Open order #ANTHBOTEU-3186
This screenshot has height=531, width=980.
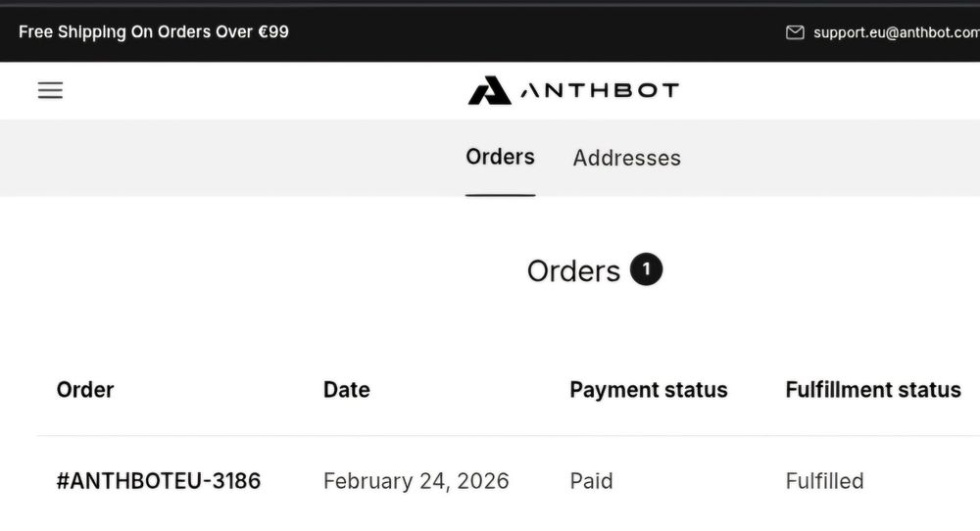pyautogui.click(x=159, y=481)
